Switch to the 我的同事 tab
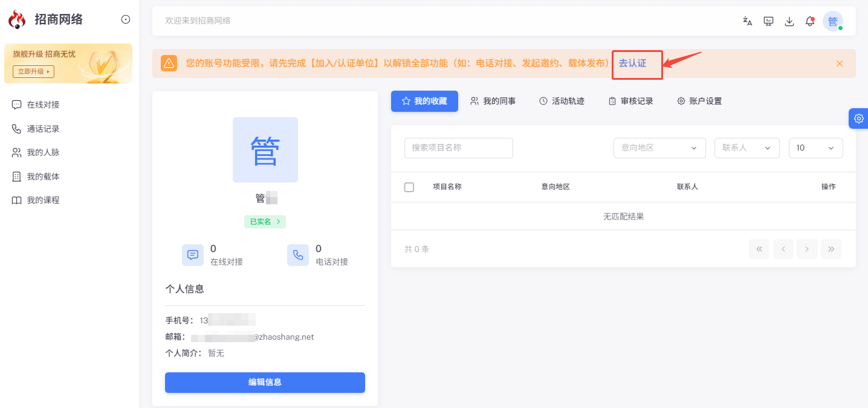 (493, 101)
